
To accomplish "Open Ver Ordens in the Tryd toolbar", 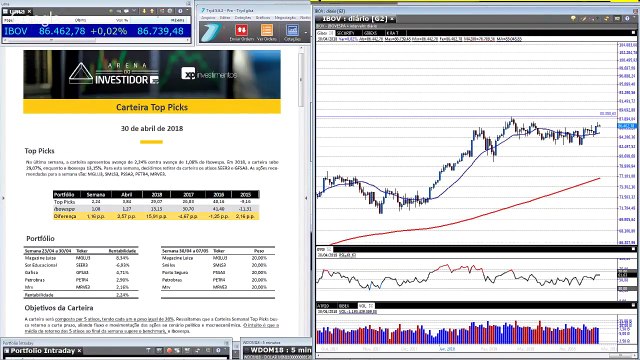I will pyautogui.click(x=267, y=32).
